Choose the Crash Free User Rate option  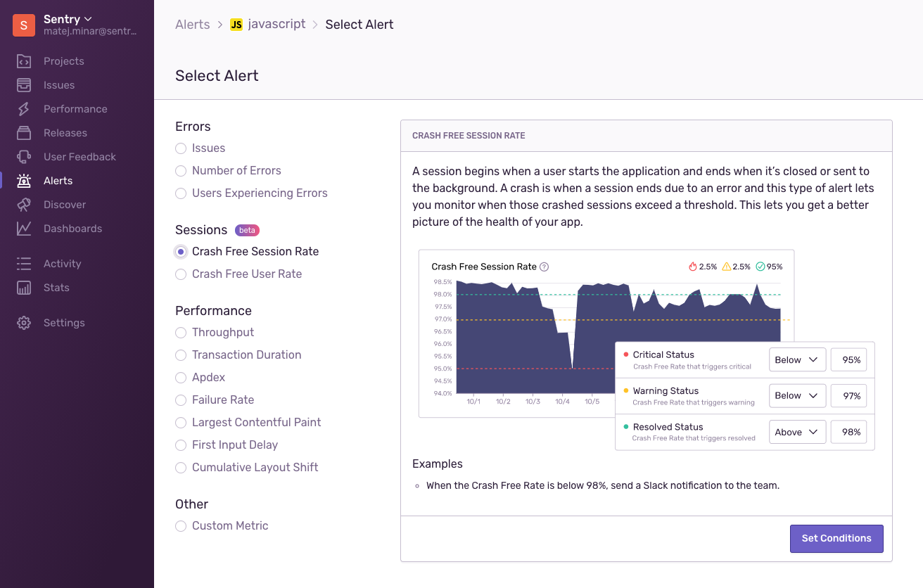181,274
